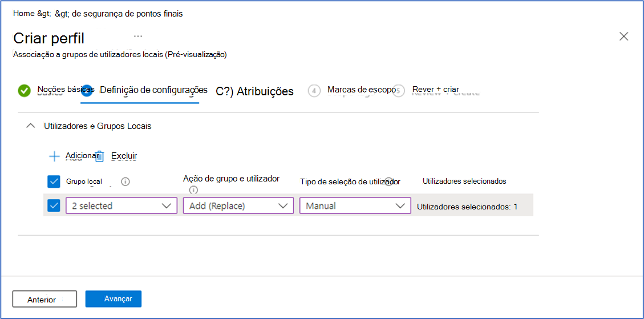Screen dimensions: 644x319
Task: Open the Add (Replace) action dropdown
Action: pyautogui.click(x=238, y=205)
